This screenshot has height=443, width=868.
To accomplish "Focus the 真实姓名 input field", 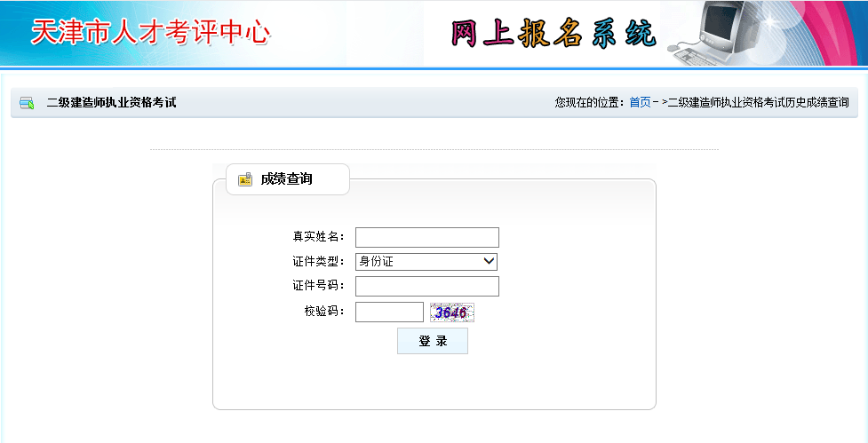I will [426, 237].
